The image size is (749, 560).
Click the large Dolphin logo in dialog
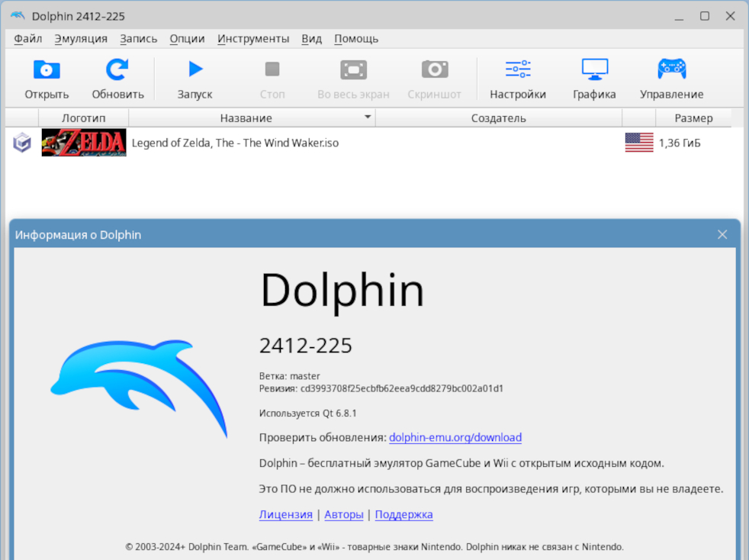(139, 388)
